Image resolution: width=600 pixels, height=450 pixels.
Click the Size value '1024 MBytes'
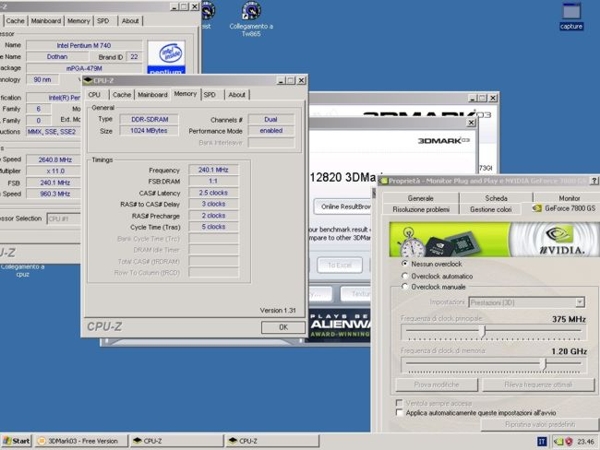point(149,130)
